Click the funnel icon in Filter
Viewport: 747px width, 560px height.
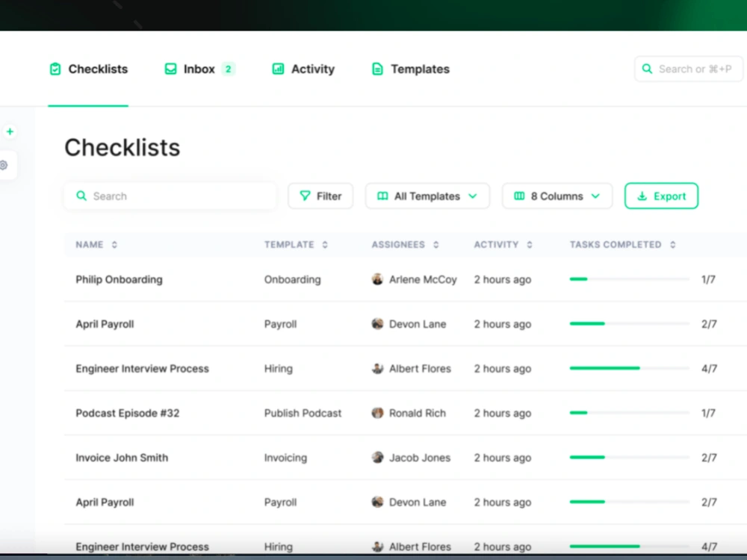pos(305,196)
